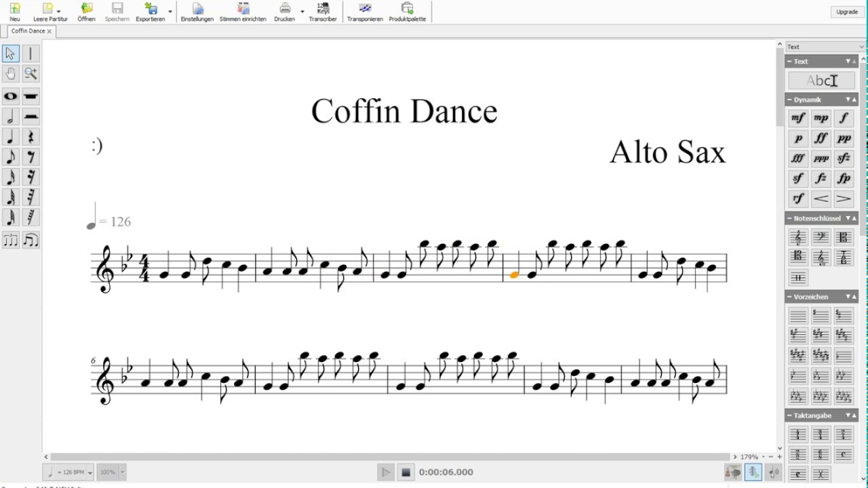Image resolution: width=868 pixels, height=488 pixels.
Task: Open the Text palette selector dropdown
Action: [x=825, y=47]
